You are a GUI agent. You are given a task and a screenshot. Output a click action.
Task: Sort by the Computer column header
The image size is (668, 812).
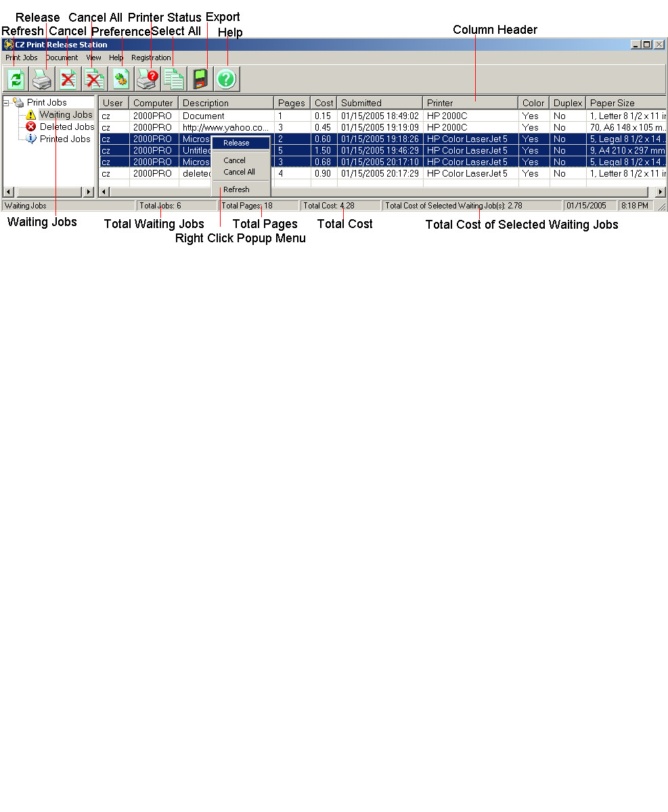(x=154, y=103)
